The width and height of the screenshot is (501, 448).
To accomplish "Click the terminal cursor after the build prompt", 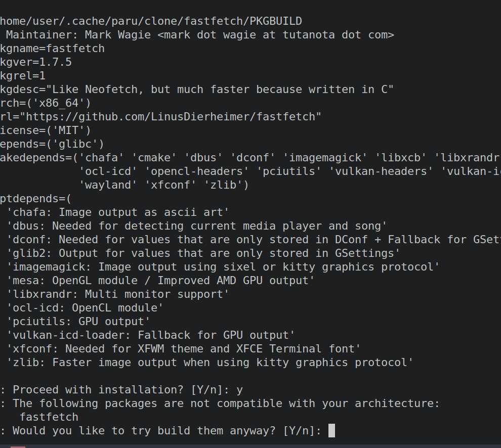I will (331, 430).
